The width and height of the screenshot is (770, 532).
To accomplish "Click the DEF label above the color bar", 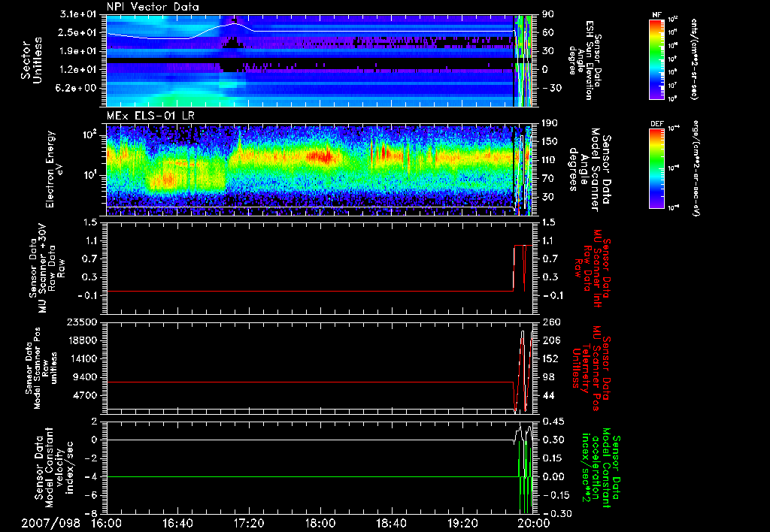I will [x=656, y=124].
